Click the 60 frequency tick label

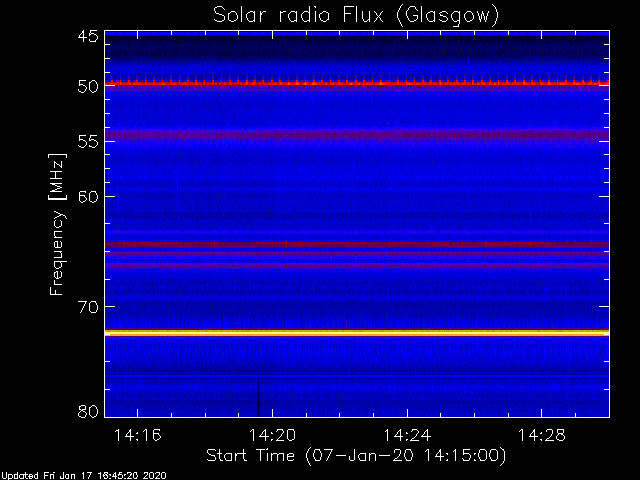(88, 196)
